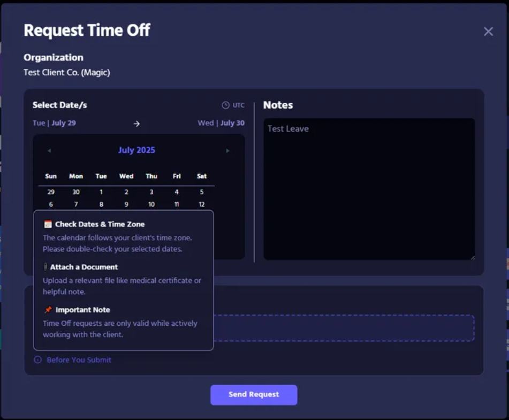Select July 9 on the calendar
The width and height of the screenshot is (509, 420).
click(126, 204)
